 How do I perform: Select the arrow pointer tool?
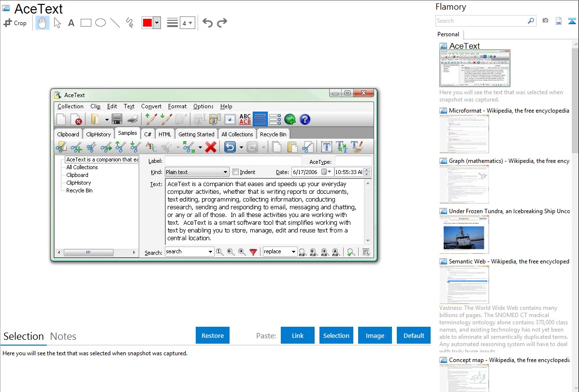click(x=57, y=23)
